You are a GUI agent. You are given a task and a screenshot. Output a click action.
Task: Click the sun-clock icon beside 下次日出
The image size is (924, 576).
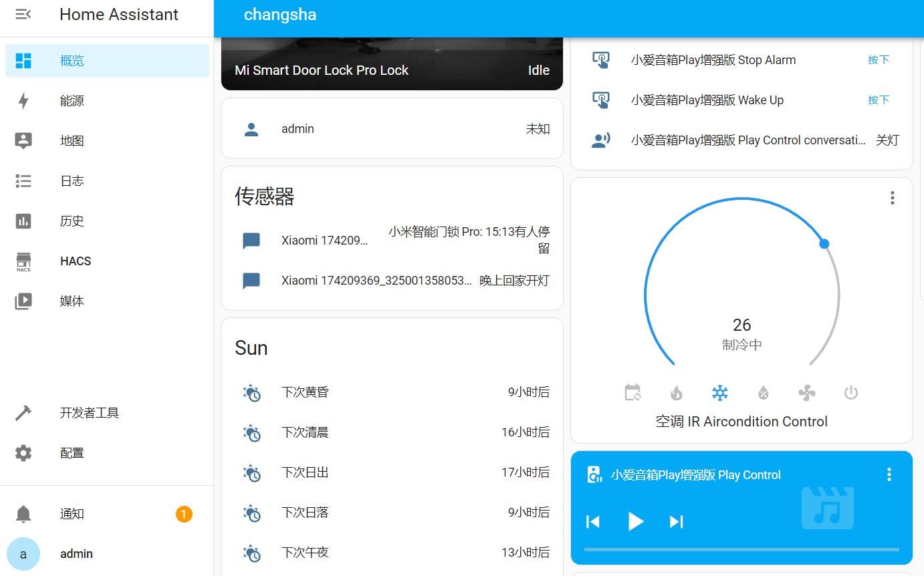pos(251,473)
